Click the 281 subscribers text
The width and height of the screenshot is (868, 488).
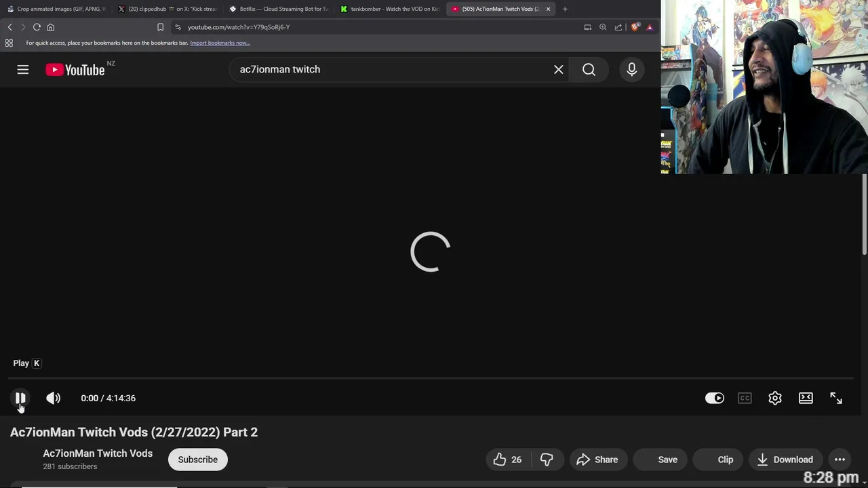(x=70, y=466)
